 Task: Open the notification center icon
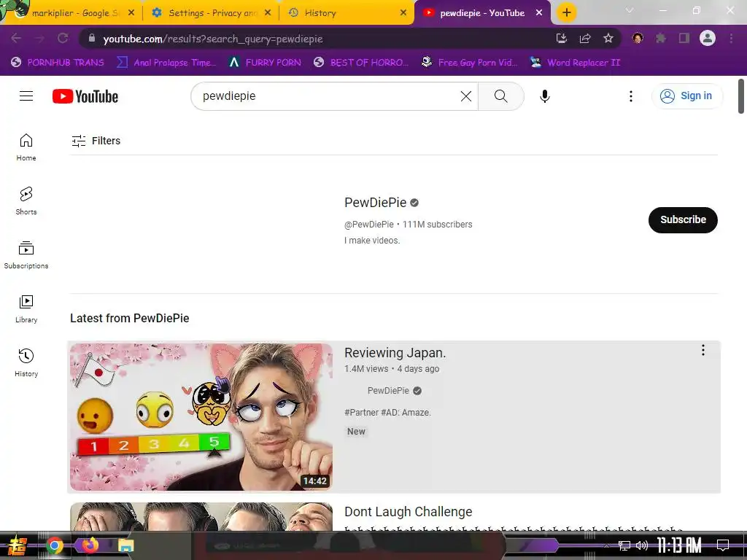723,545
